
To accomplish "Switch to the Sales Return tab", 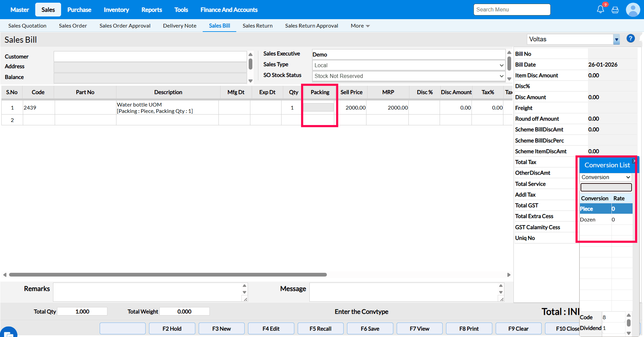I will point(257,26).
